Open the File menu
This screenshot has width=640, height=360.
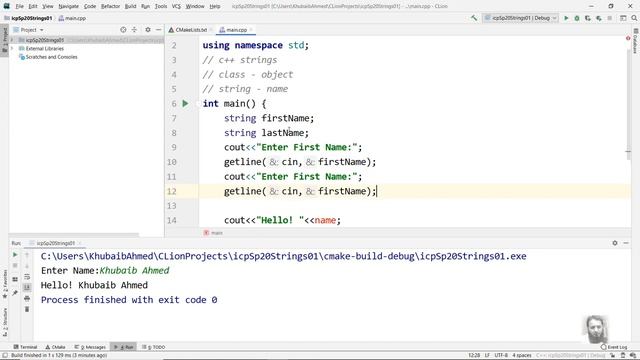click(20, 6)
